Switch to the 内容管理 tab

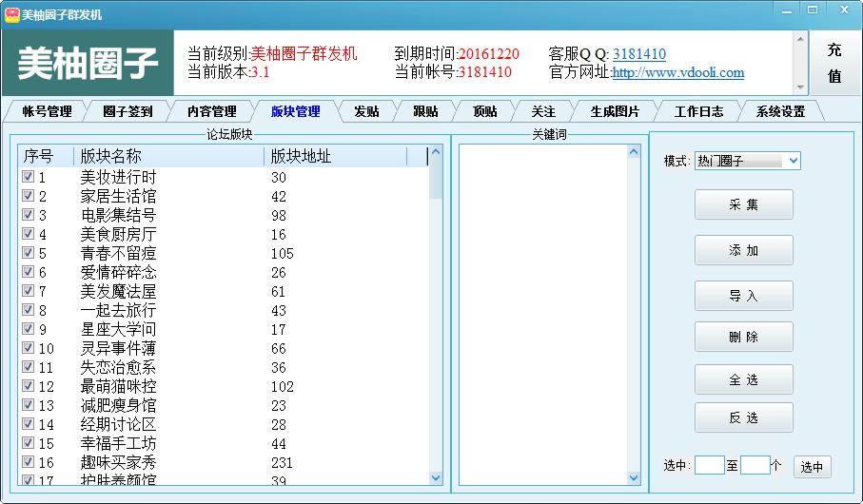pos(212,111)
